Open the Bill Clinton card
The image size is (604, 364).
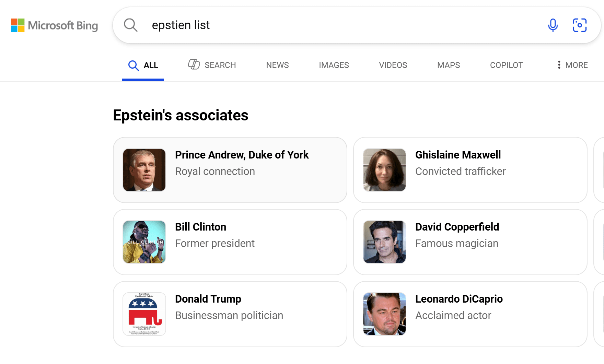pos(230,242)
